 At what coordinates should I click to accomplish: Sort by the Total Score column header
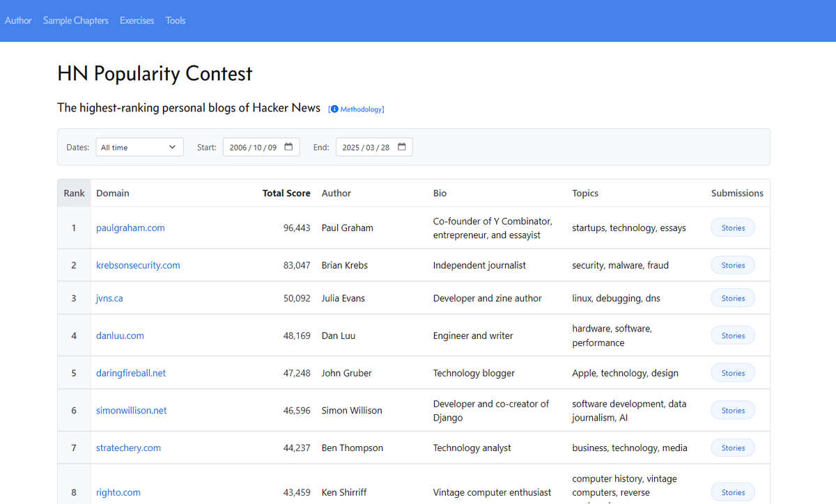point(286,194)
